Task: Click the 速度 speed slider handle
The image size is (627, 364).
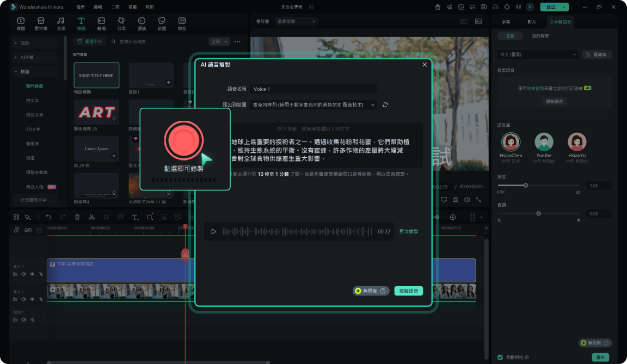Action: click(526, 186)
